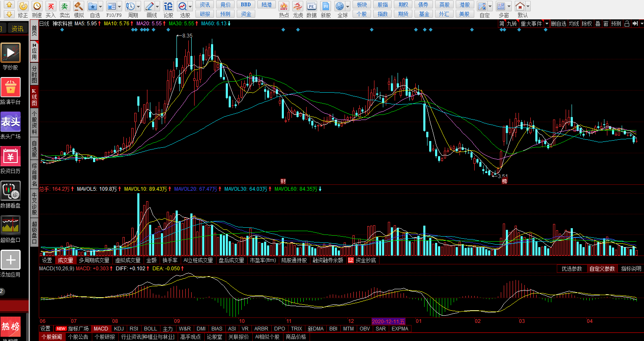Screen dimensions: 644x341
Task: Open 数据看盘 sidebar app
Action: pyautogui.click(x=10, y=191)
